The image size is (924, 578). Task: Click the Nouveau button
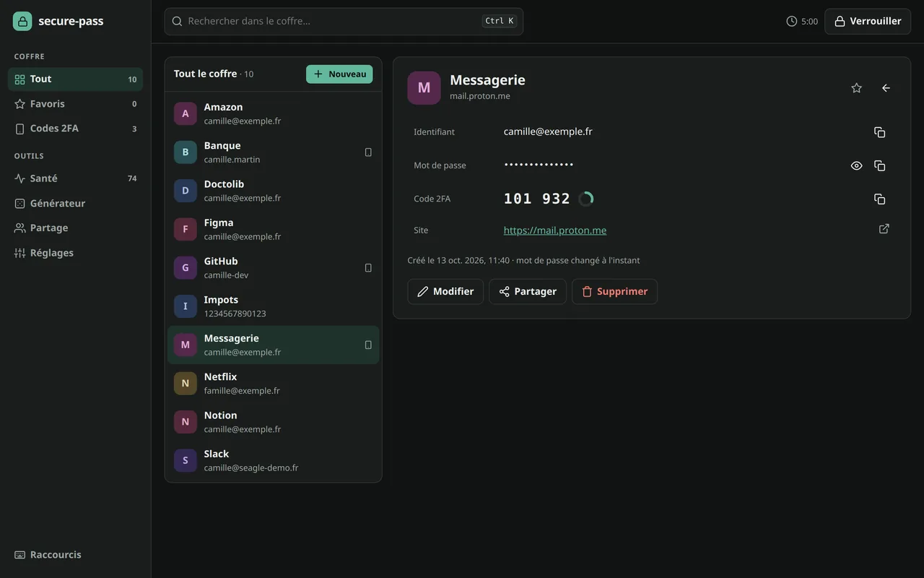point(339,74)
